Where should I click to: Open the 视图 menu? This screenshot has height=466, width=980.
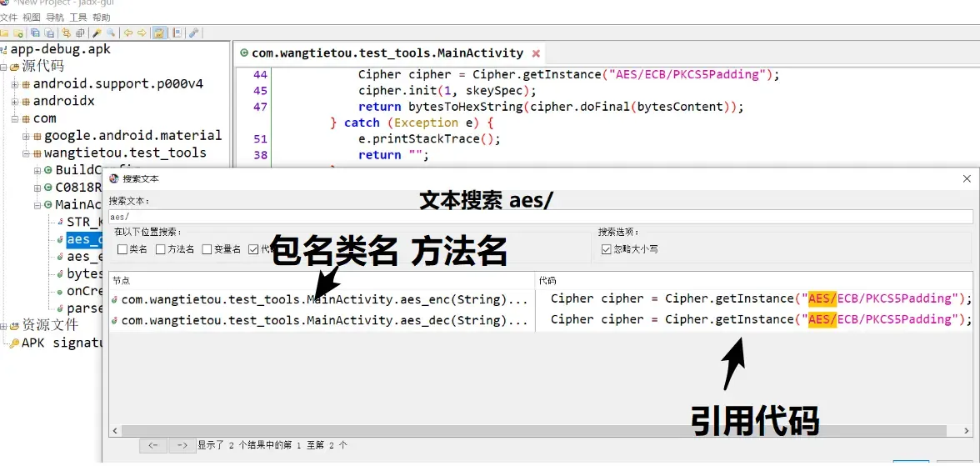tap(32, 18)
